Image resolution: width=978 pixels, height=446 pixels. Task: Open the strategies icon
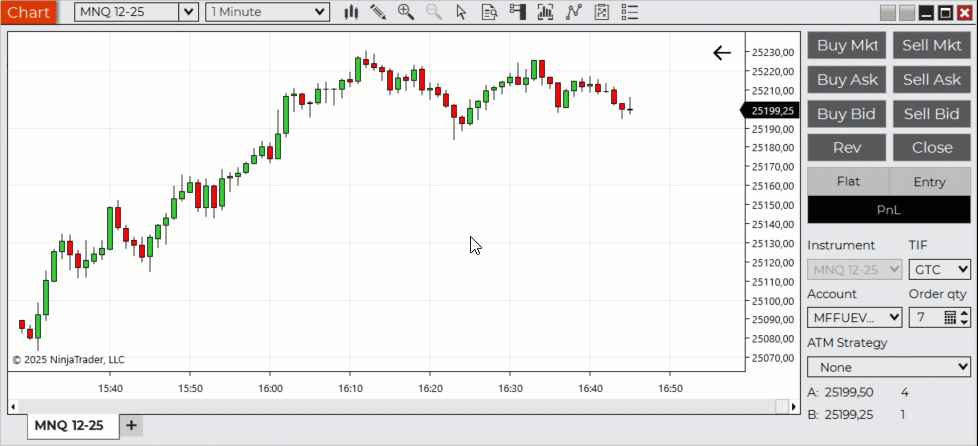(x=573, y=12)
